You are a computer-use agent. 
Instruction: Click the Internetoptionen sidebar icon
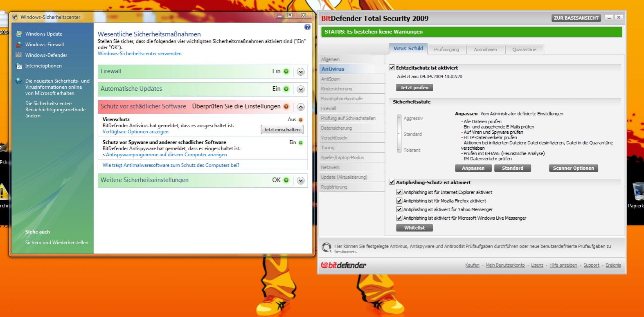[18, 66]
